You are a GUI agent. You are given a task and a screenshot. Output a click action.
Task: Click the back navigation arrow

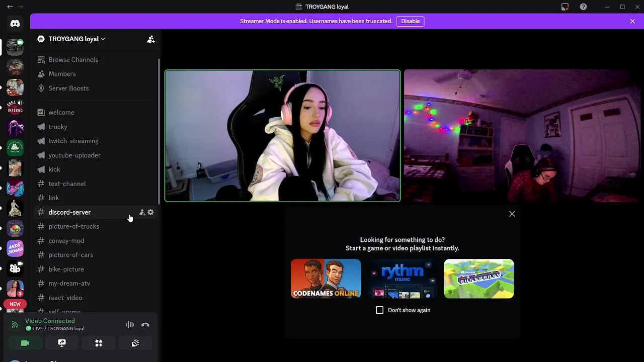tap(10, 7)
